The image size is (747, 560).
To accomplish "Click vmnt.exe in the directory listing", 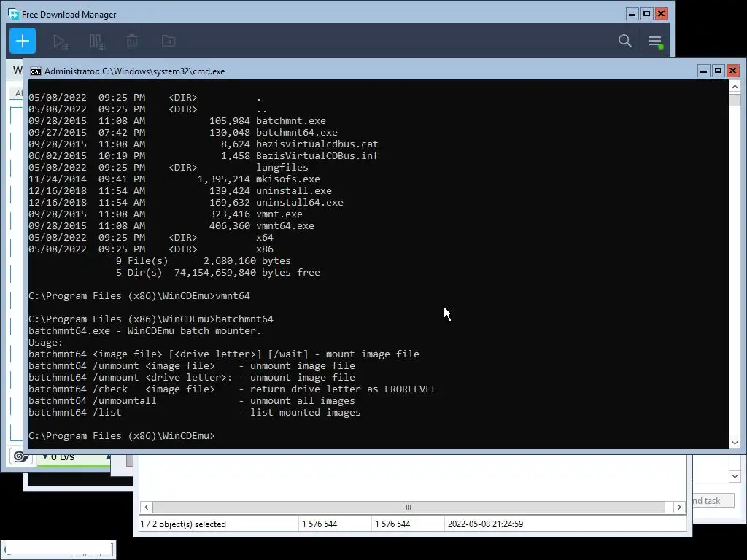I will pos(279,214).
